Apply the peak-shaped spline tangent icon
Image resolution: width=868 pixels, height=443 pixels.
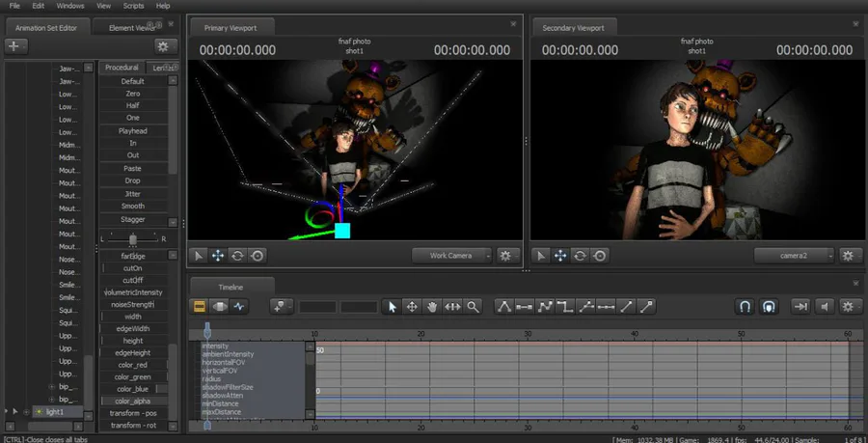pos(503,306)
